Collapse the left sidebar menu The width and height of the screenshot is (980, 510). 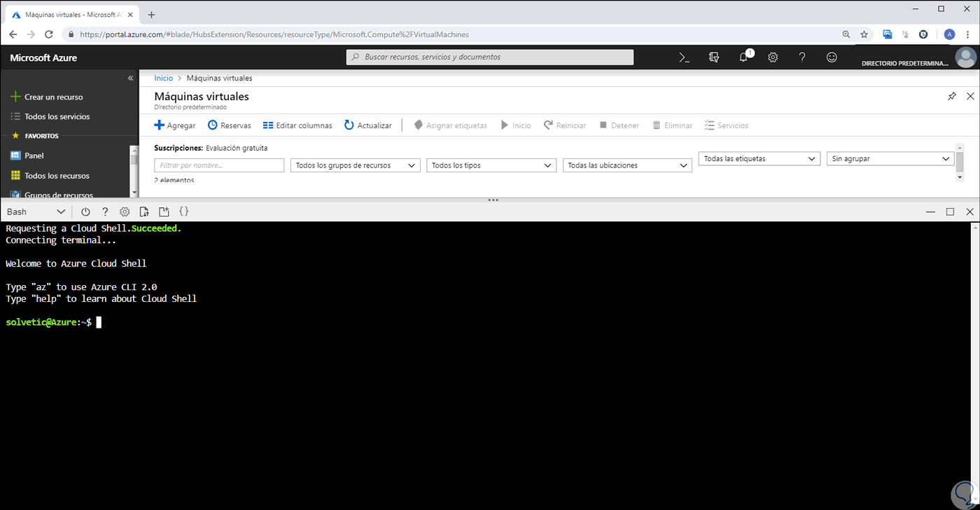tap(130, 78)
